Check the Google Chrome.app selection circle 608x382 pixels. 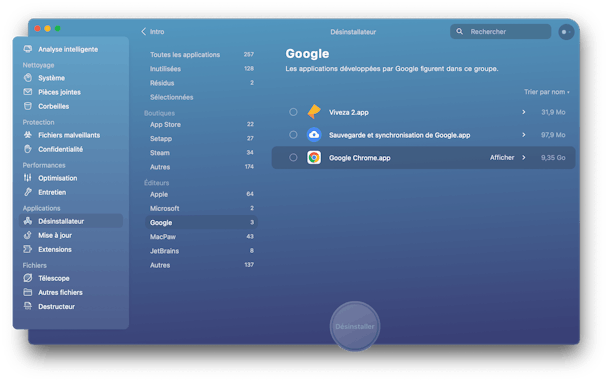point(293,157)
